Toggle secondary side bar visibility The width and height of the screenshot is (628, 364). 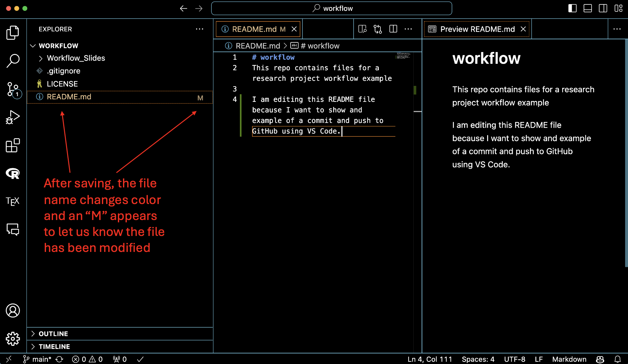point(603,8)
